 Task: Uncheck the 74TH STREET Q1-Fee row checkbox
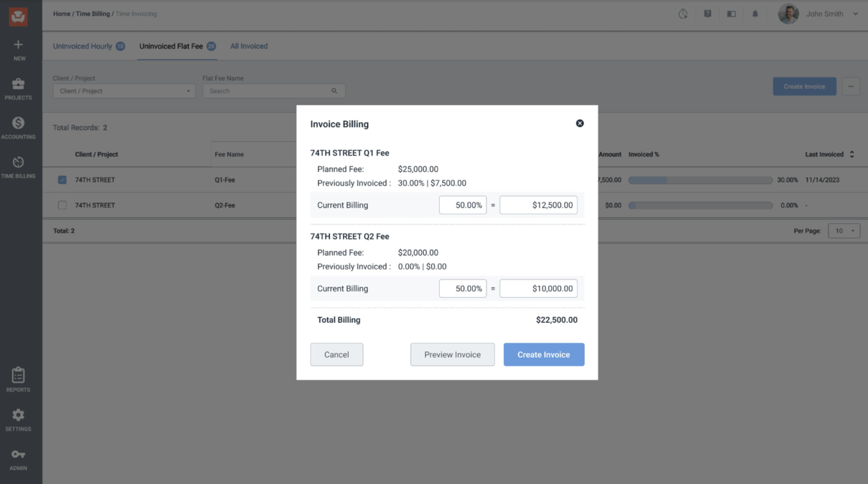pos(62,180)
